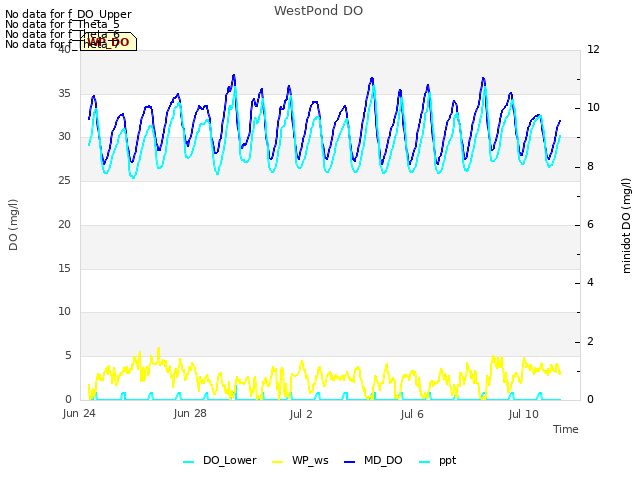Click the left axis value 5
Viewport: 640px width, 480px height.
coord(68,356)
